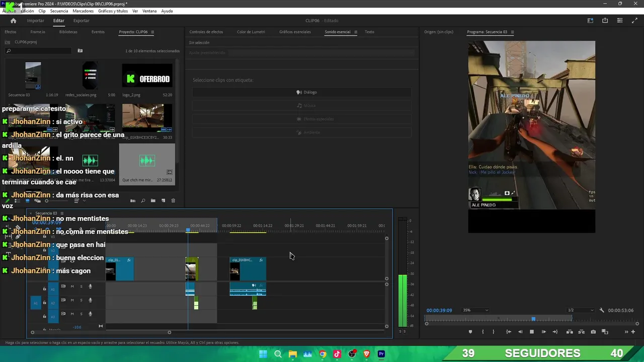
Task: Add a marker in the Program monitor
Action: (470, 332)
